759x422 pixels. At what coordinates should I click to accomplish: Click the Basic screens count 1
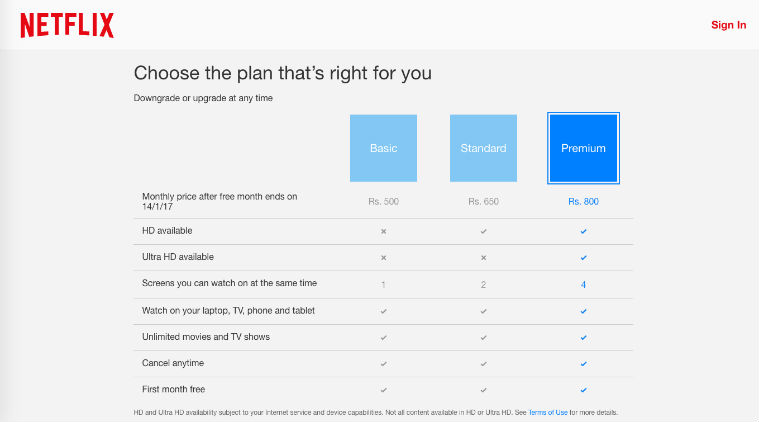383,285
